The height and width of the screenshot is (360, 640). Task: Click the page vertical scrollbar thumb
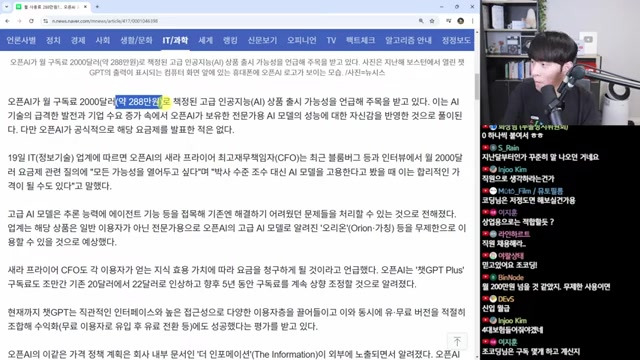point(477,86)
